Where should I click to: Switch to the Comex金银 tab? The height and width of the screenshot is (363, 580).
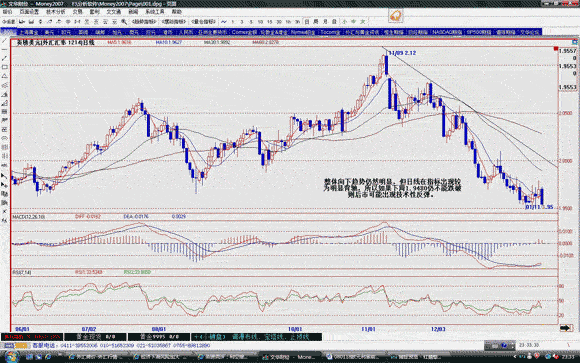(x=245, y=32)
